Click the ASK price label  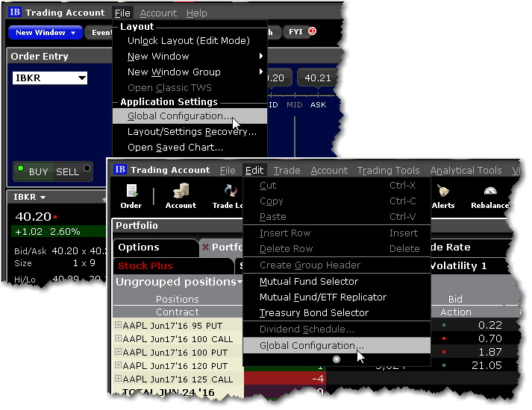pyautogui.click(x=318, y=104)
